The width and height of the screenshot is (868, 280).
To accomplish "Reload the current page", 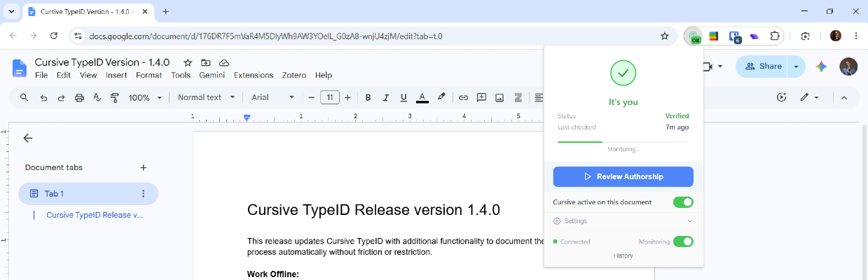I will click(54, 36).
